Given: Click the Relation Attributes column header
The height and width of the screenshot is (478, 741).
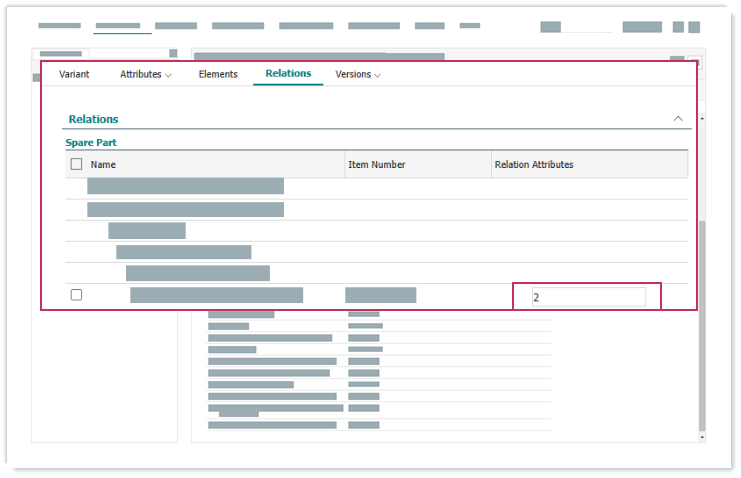Looking at the screenshot, I should click(x=534, y=164).
